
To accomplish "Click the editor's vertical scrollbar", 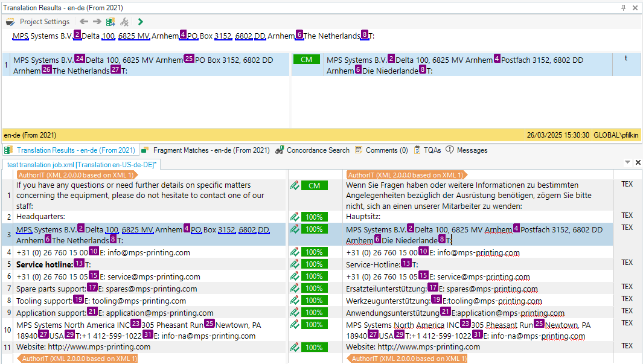I will point(639,266).
